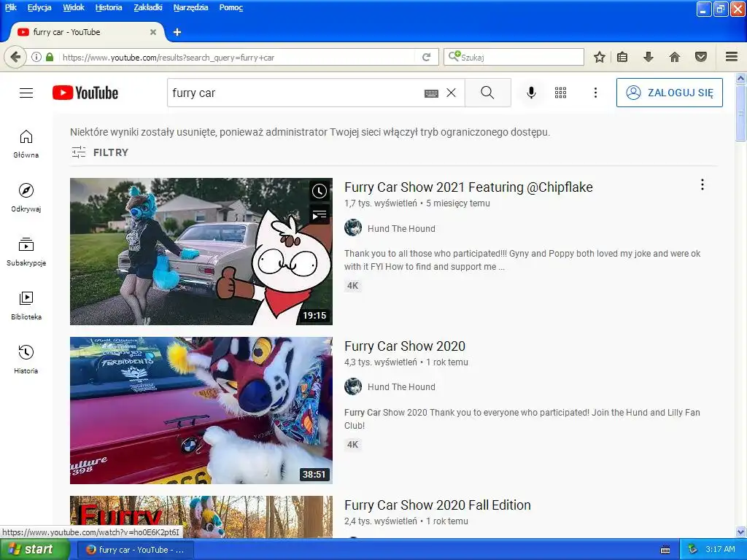Open the Widok menu
This screenshot has height=560, width=747.
[x=74, y=7]
